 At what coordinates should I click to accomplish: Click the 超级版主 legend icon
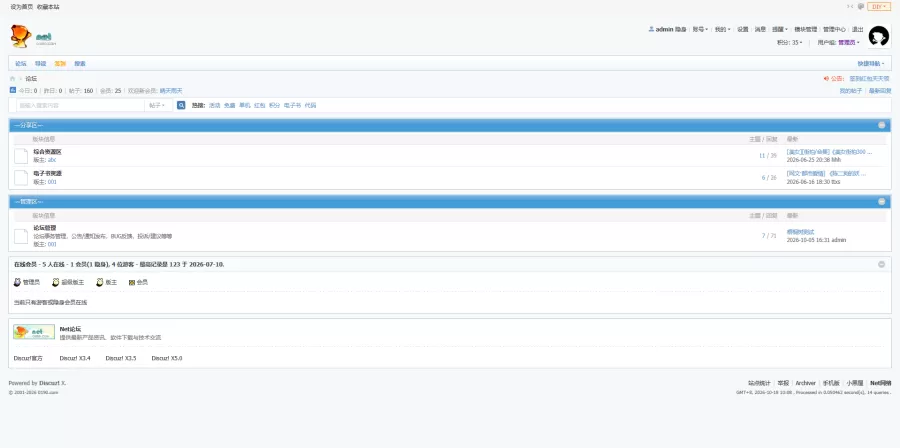tap(56, 282)
